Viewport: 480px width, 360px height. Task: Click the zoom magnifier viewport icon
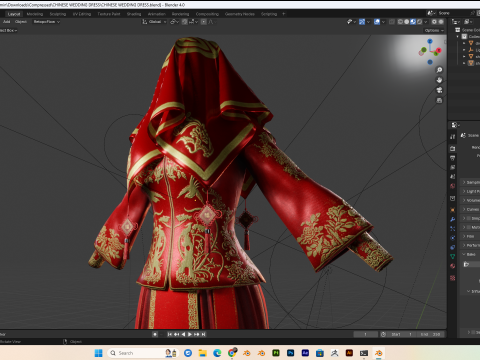pyautogui.click(x=439, y=70)
